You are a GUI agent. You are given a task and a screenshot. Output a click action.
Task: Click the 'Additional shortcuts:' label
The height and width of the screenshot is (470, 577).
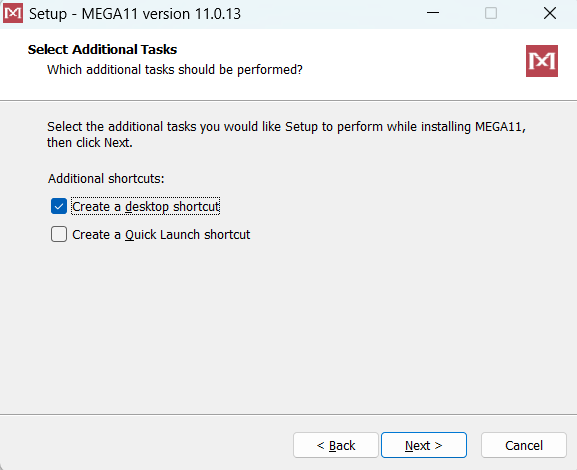[x=106, y=179]
